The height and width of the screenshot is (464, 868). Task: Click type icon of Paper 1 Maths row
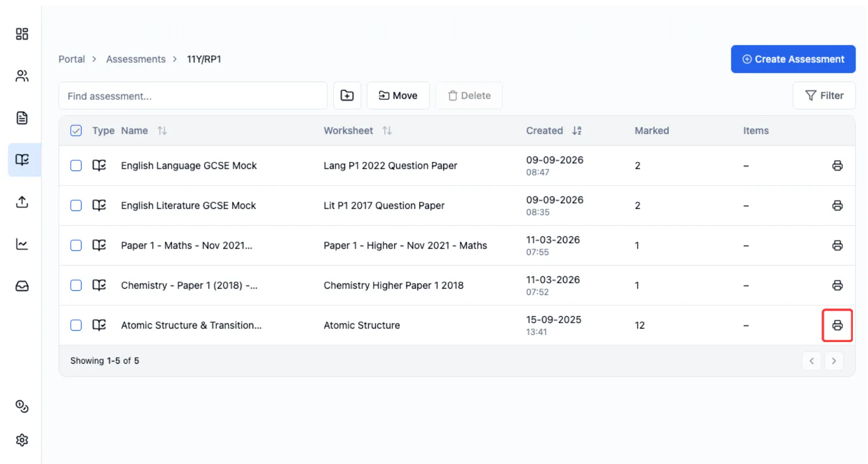point(99,245)
